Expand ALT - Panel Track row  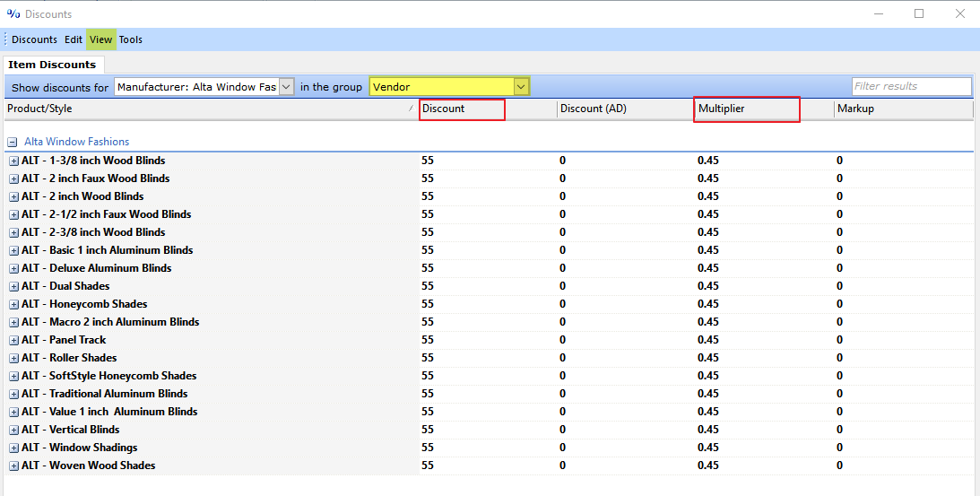13,341
